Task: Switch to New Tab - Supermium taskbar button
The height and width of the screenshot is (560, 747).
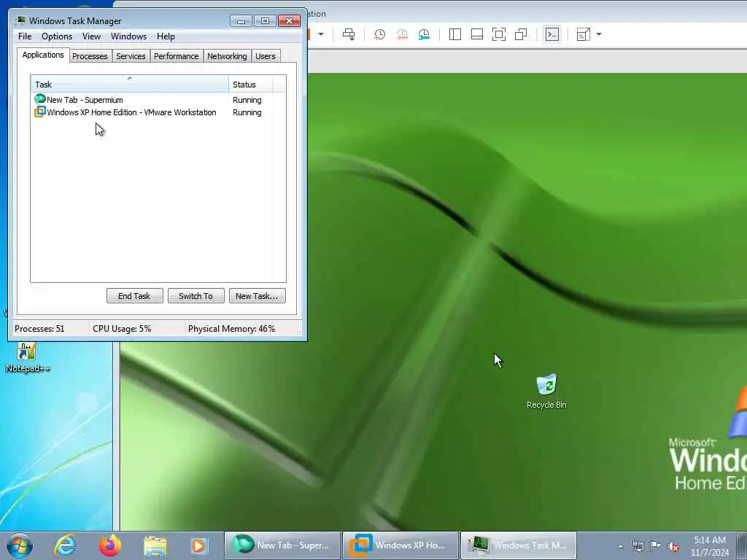Action: tap(282, 545)
